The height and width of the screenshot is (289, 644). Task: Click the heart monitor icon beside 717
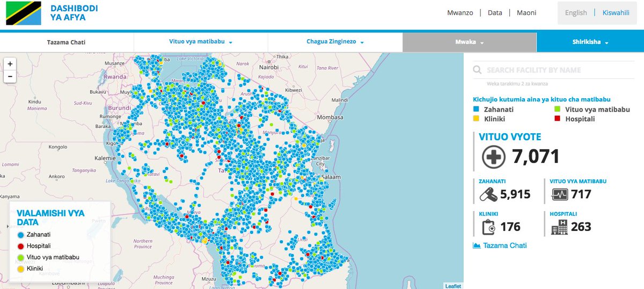(560, 194)
